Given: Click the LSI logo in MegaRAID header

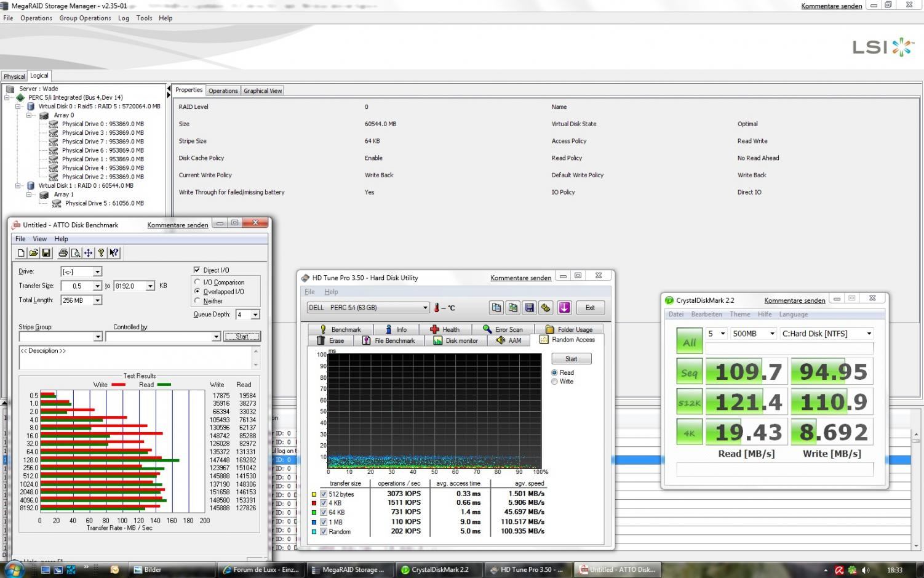Looking at the screenshot, I should click(883, 47).
